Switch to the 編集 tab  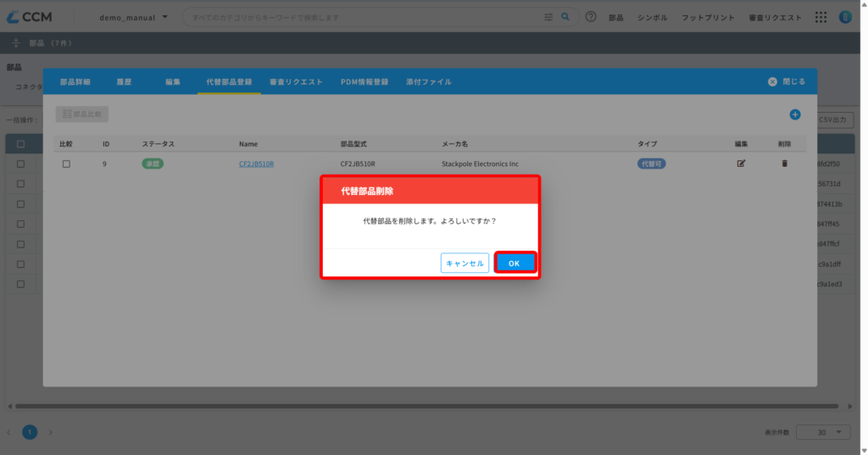[x=173, y=82]
